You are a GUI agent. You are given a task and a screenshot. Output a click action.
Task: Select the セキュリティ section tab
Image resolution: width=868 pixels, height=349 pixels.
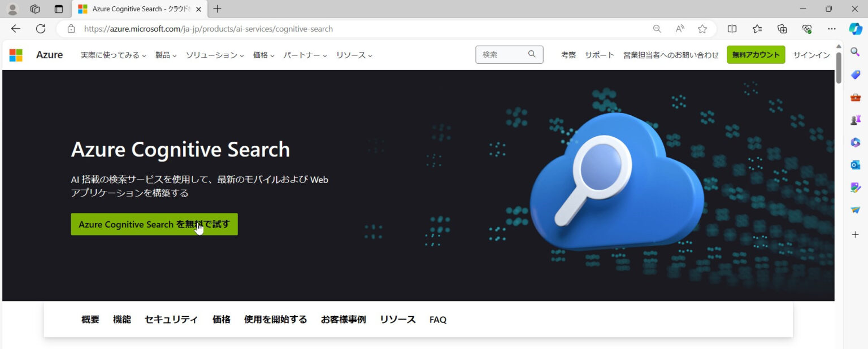tap(171, 319)
